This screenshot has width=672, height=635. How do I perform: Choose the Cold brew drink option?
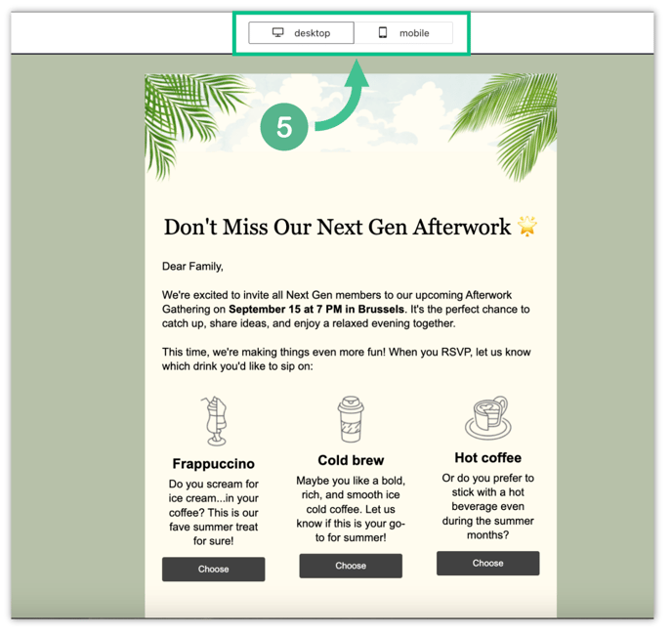tap(351, 566)
